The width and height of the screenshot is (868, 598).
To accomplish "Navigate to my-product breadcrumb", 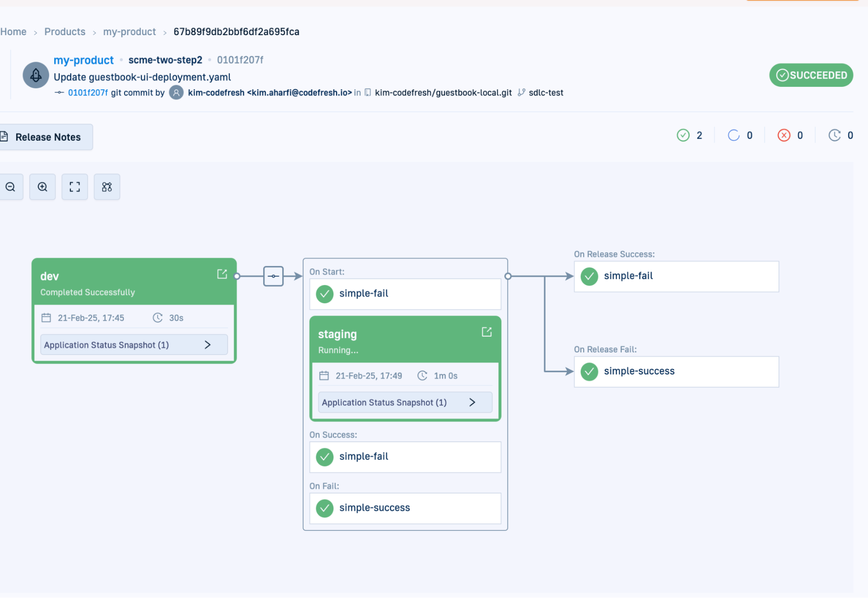I will point(129,32).
